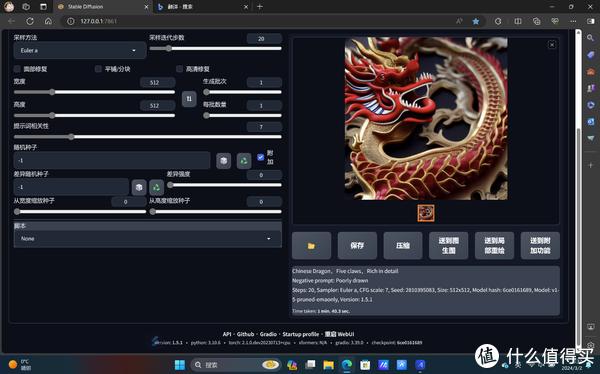Open Microsoft Edge from the taskbar
600x374 pixels.
[347, 365]
